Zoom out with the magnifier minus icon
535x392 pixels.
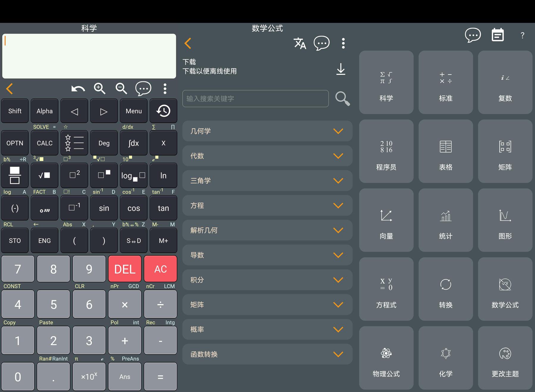pos(121,88)
